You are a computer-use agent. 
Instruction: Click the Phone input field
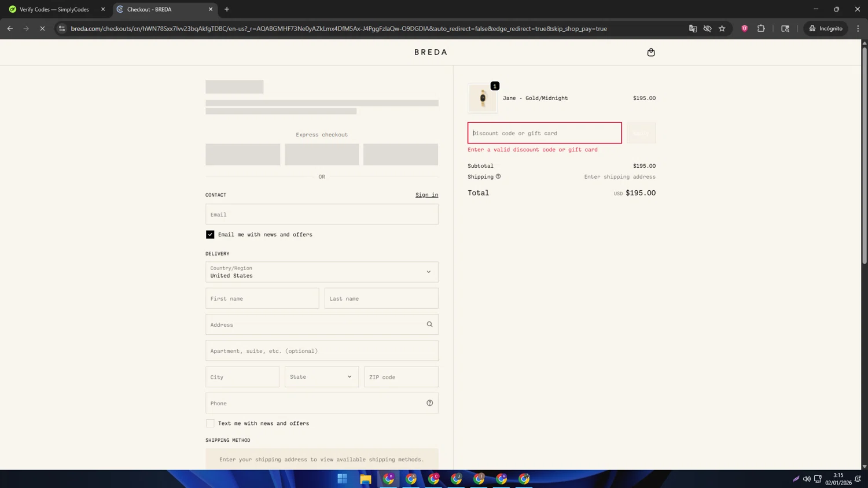tap(322, 403)
